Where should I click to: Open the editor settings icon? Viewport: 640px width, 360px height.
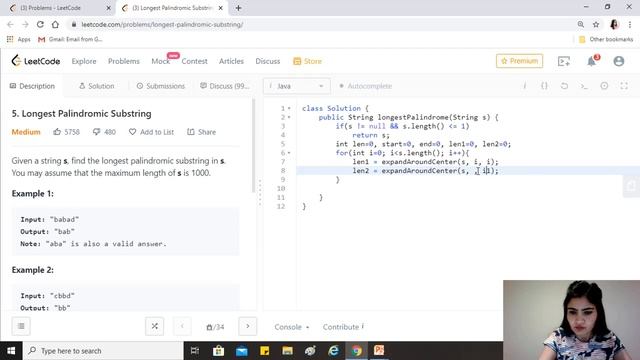[604, 86]
